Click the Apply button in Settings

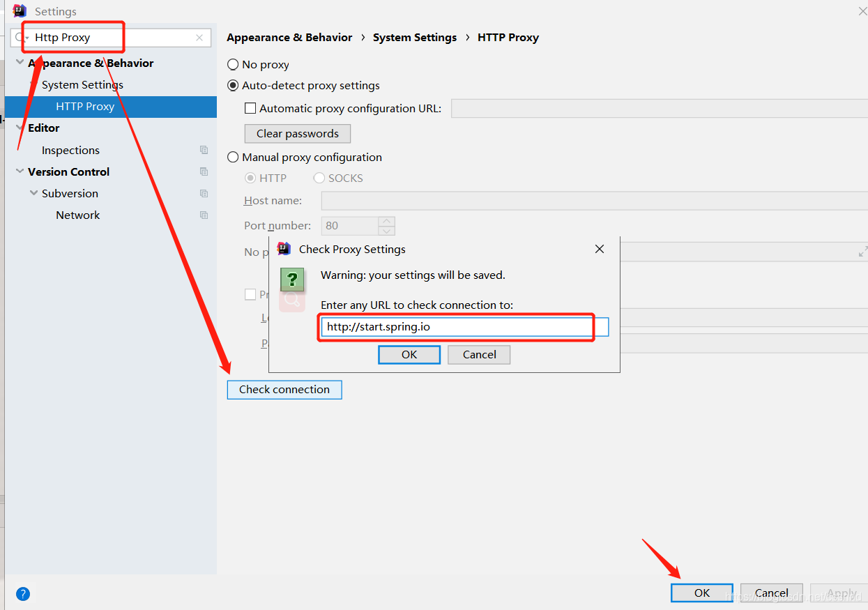tap(839, 593)
